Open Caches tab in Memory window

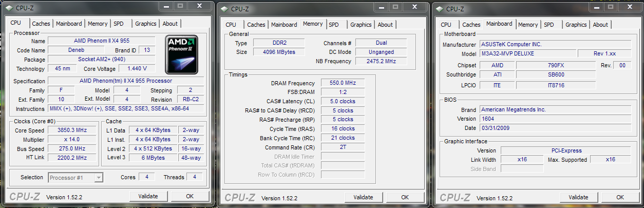click(256, 25)
